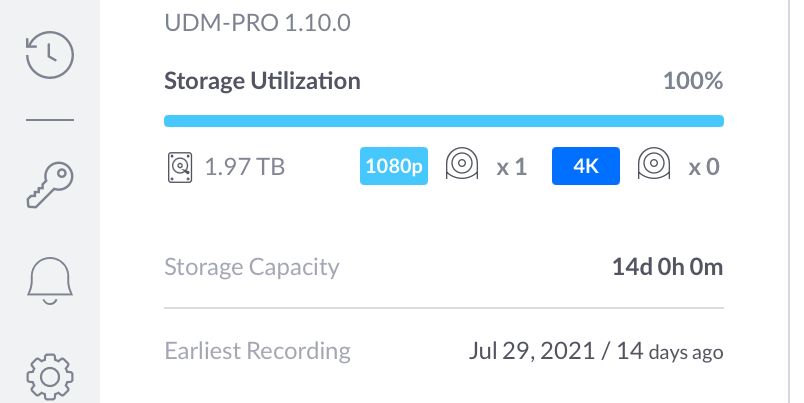The width and height of the screenshot is (804, 403).
Task: Open the recording history clock icon
Action: pos(49,55)
